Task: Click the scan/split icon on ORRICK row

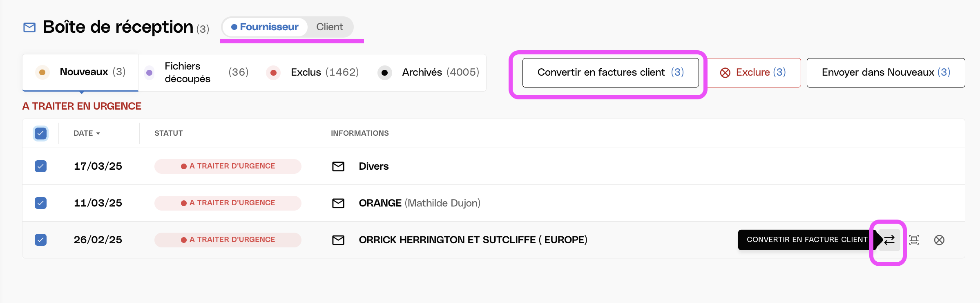Action: [914, 240]
